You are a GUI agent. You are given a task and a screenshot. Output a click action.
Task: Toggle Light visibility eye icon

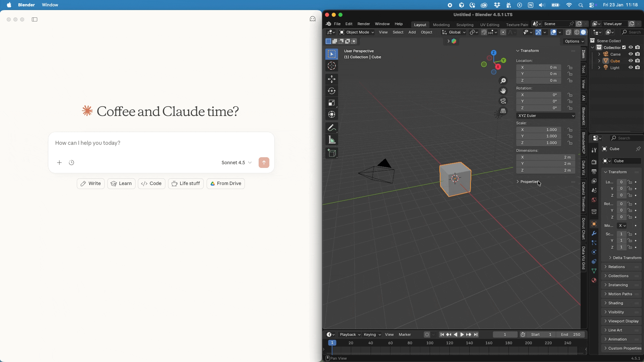(x=631, y=68)
